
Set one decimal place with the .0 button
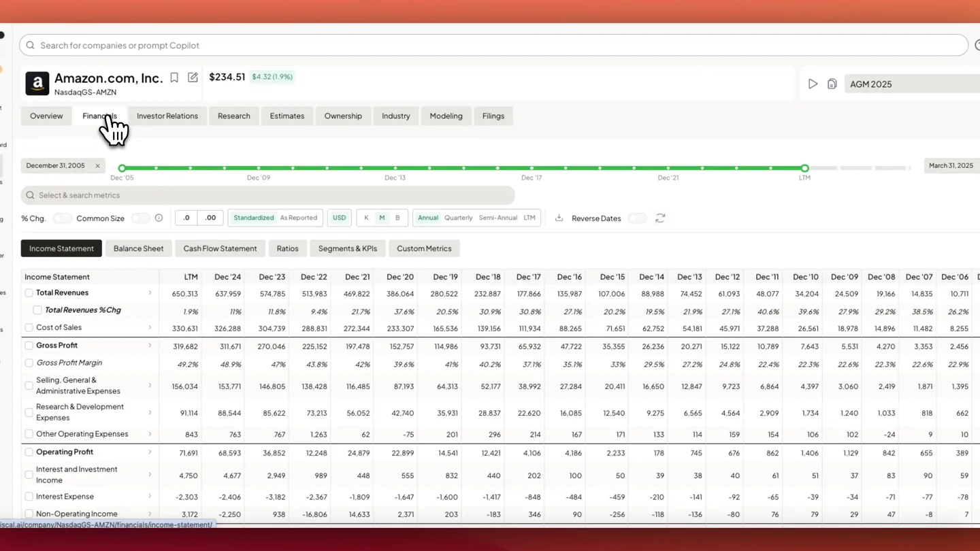[186, 218]
